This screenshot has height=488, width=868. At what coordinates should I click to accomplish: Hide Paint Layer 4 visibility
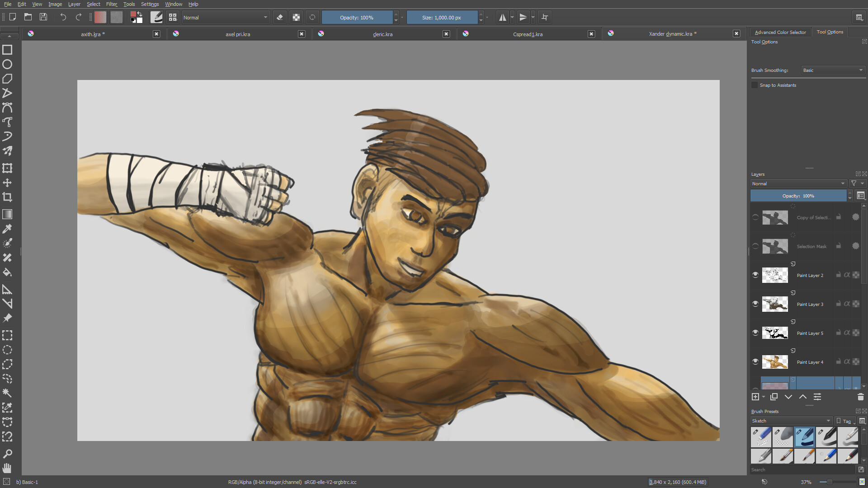click(755, 361)
